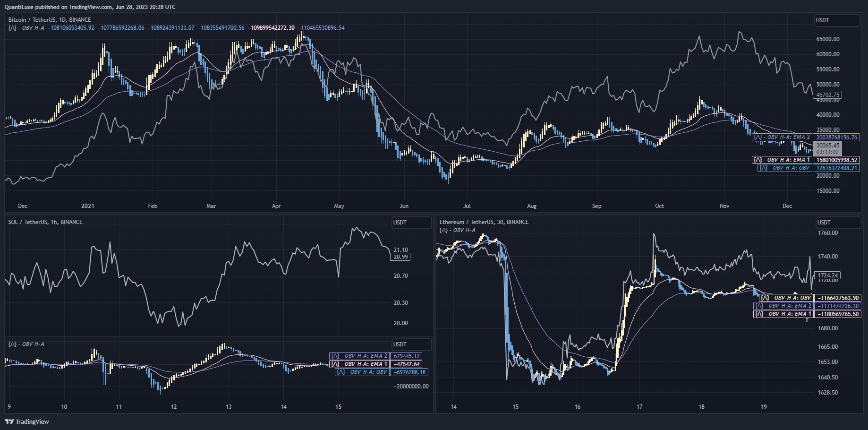Click the OBV H-A: OBV label 12616372408.21

pyautogui.click(x=808, y=168)
